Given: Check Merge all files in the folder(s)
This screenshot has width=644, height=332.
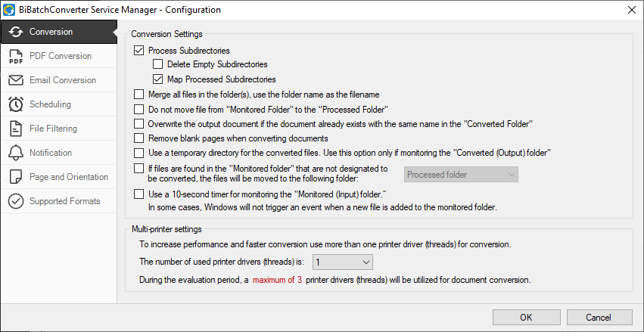Looking at the screenshot, I should [139, 95].
